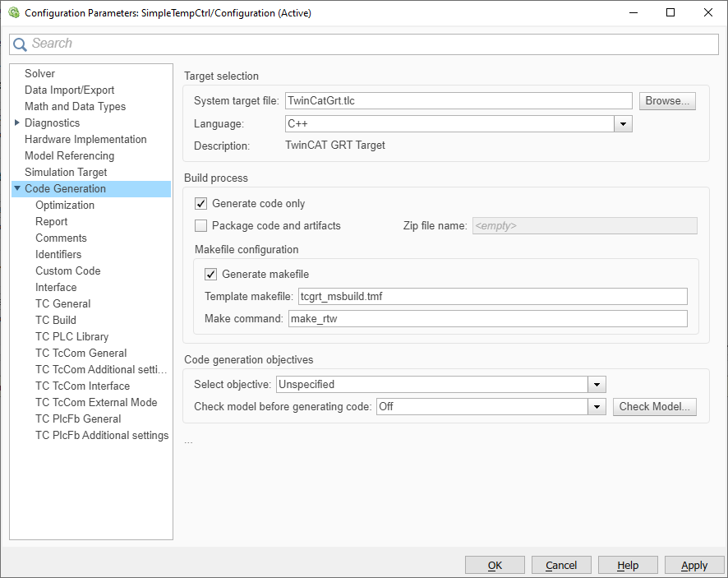This screenshot has height=578, width=728.
Task: Open Model Referencing settings
Action: [x=69, y=155]
